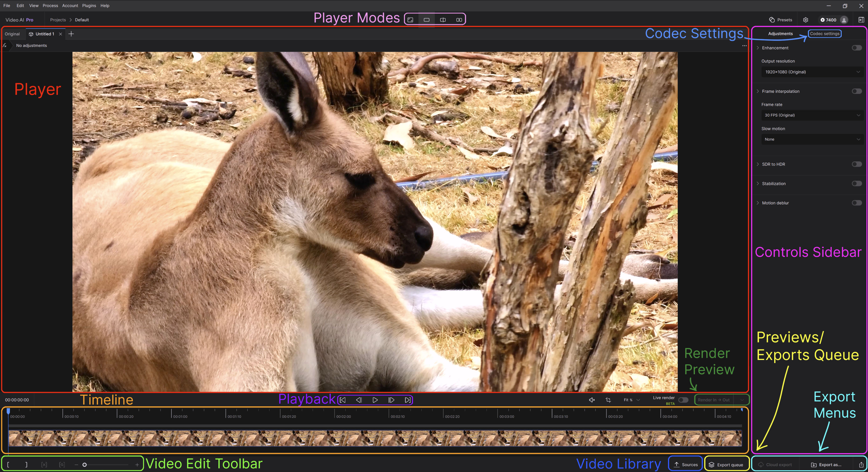Image resolution: width=868 pixels, height=472 pixels.
Task: Step forward one frame
Action: (x=391, y=400)
